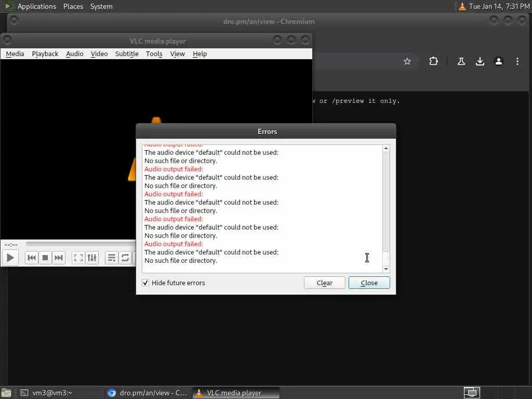Skip to next media in VLC

point(58,258)
